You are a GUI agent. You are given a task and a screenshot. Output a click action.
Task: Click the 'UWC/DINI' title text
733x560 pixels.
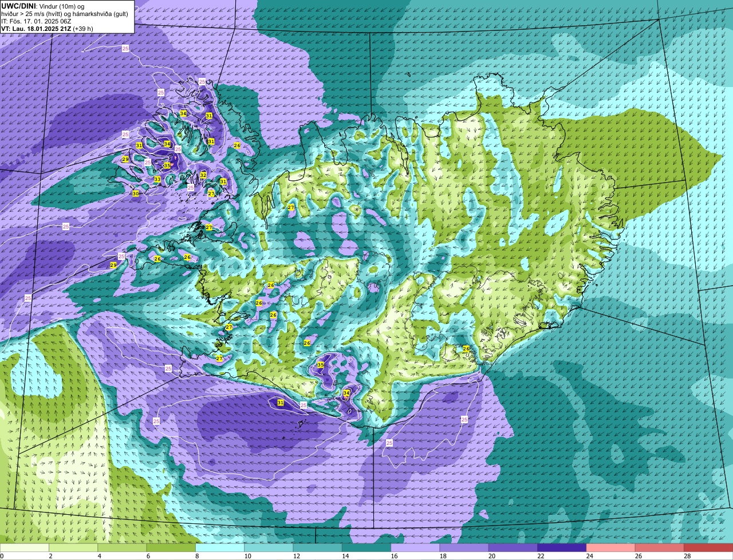point(18,6)
